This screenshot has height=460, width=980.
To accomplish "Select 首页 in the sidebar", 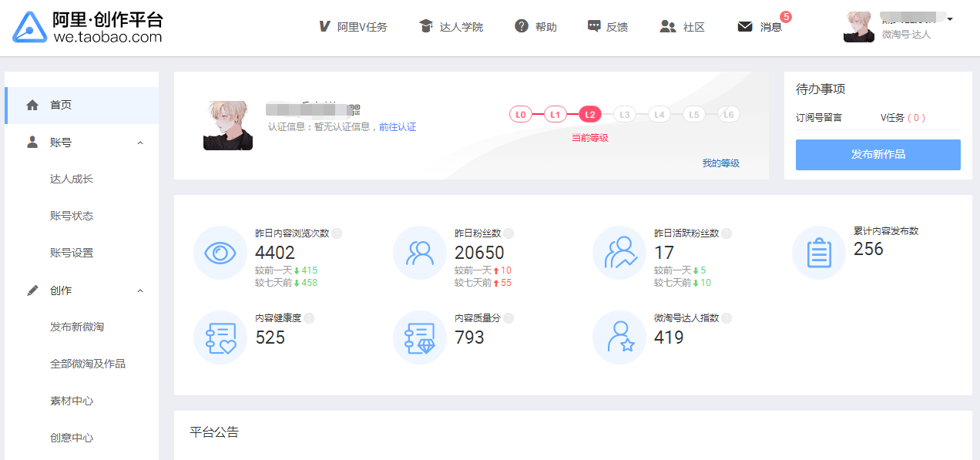I will [x=61, y=106].
